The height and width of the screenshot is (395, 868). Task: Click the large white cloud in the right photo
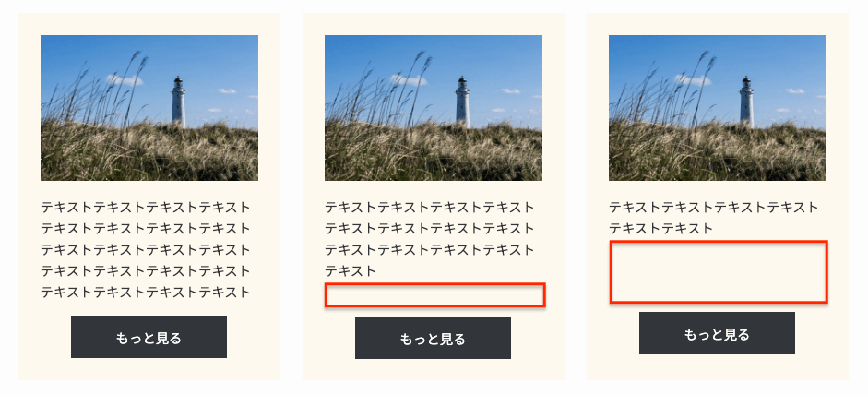point(693,80)
